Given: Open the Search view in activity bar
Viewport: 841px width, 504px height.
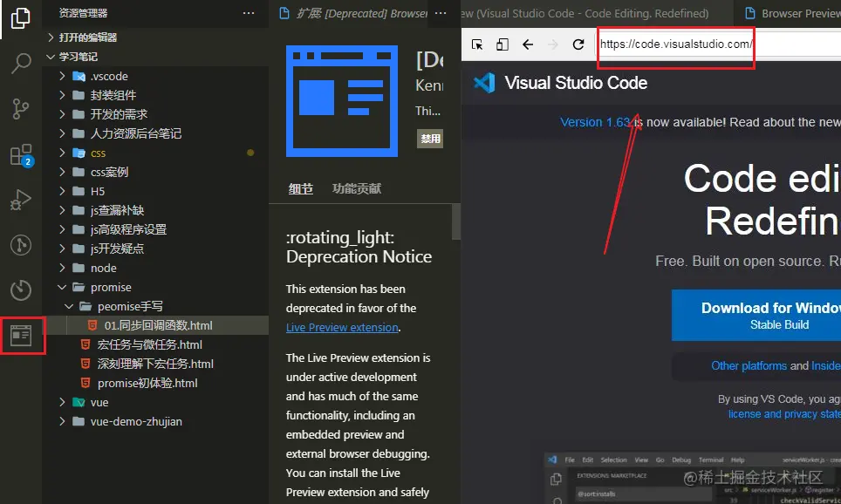Looking at the screenshot, I should 20,63.
